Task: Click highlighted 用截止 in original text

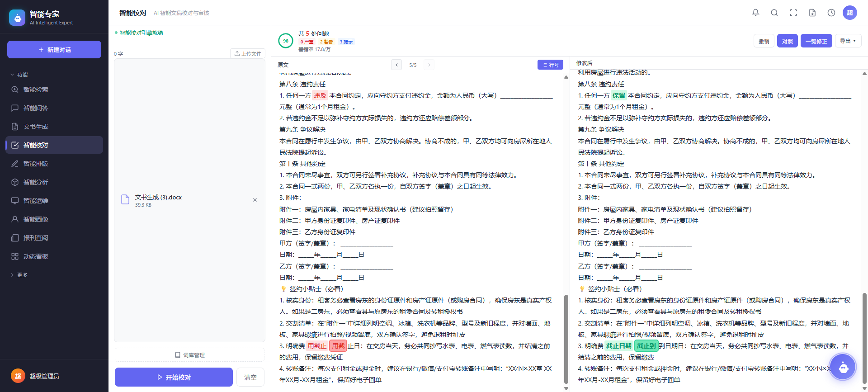Action: [317, 346]
